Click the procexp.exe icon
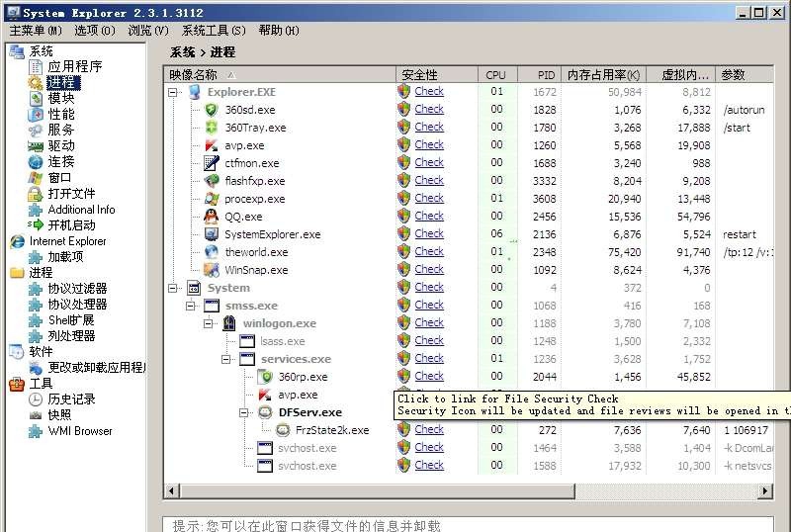 click(211, 199)
